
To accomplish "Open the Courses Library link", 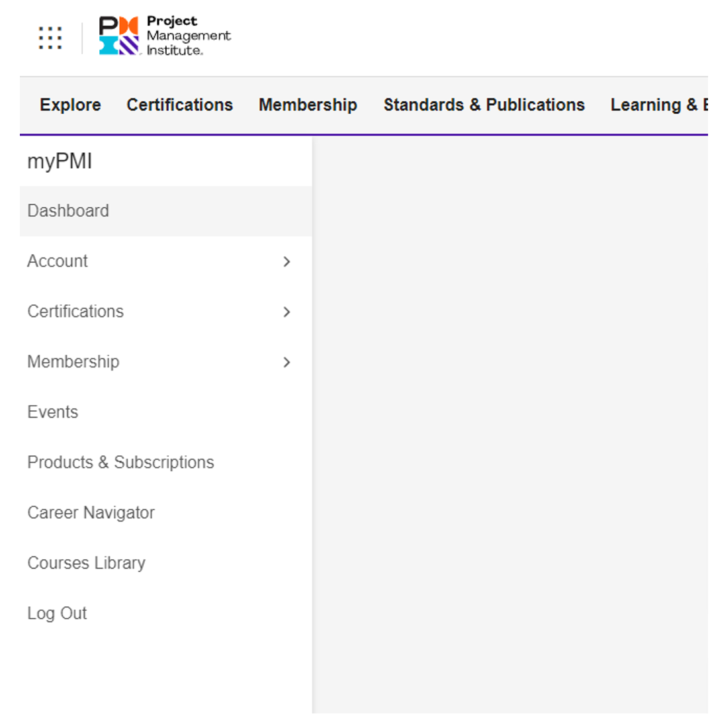I will (x=165, y=563).
